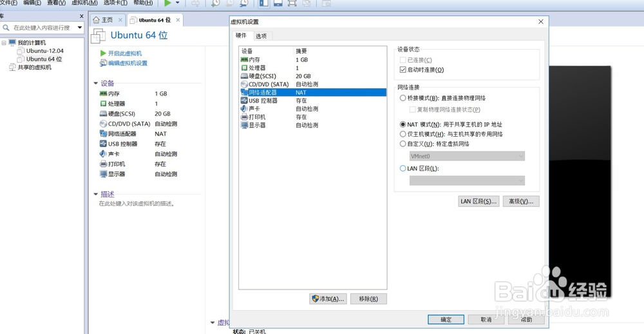
Task: Click the 内存 icon in the settings device list
Action: point(244,59)
